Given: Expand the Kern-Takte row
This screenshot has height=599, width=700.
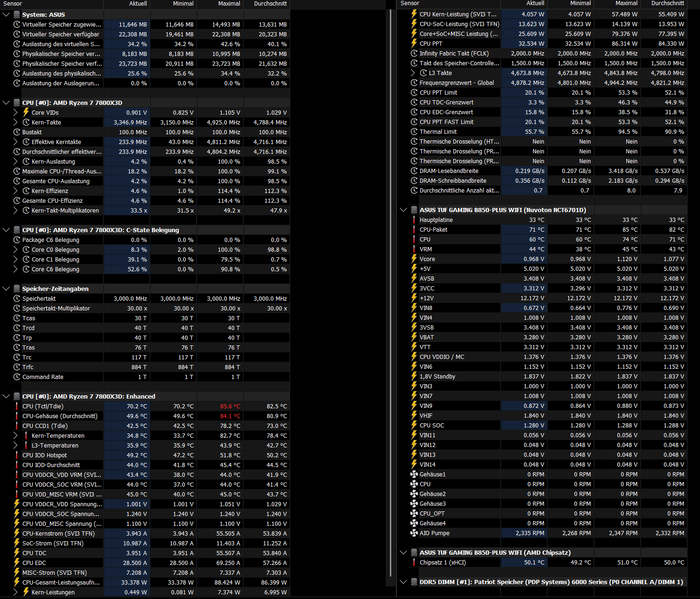Looking at the screenshot, I should coord(15,122).
